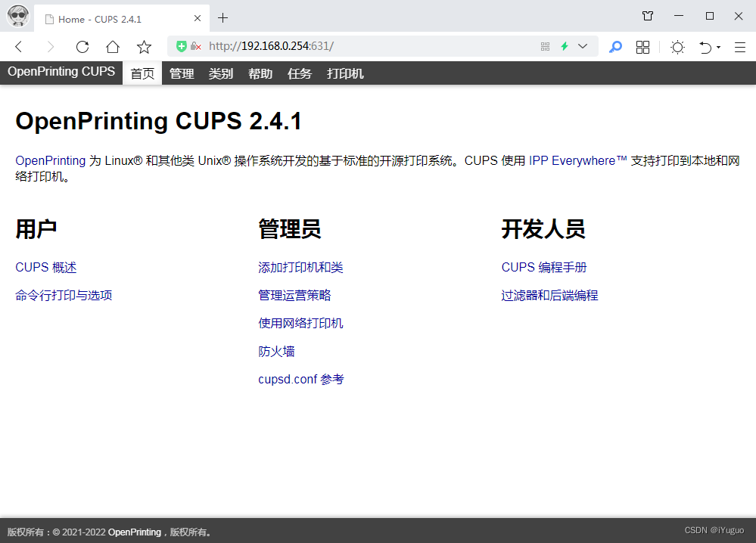The height and width of the screenshot is (543, 756).
Task: Toggle brightness sun icon
Action: click(677, 47)
